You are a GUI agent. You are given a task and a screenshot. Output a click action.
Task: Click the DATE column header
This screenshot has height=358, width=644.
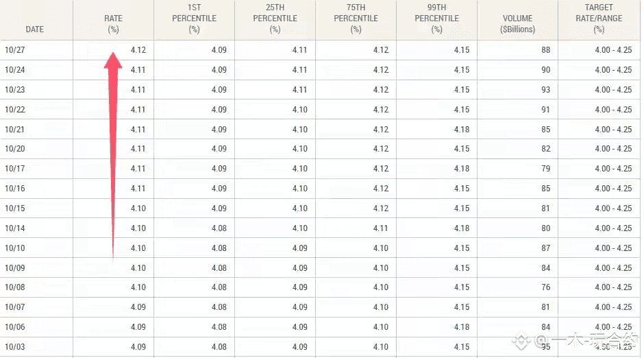click(x=34, y=29)
